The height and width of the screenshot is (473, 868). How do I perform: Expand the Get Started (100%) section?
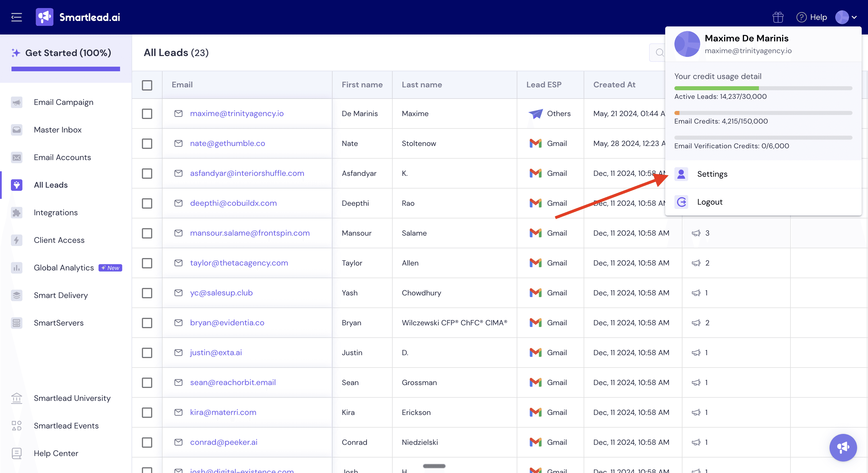coord(68,53)
